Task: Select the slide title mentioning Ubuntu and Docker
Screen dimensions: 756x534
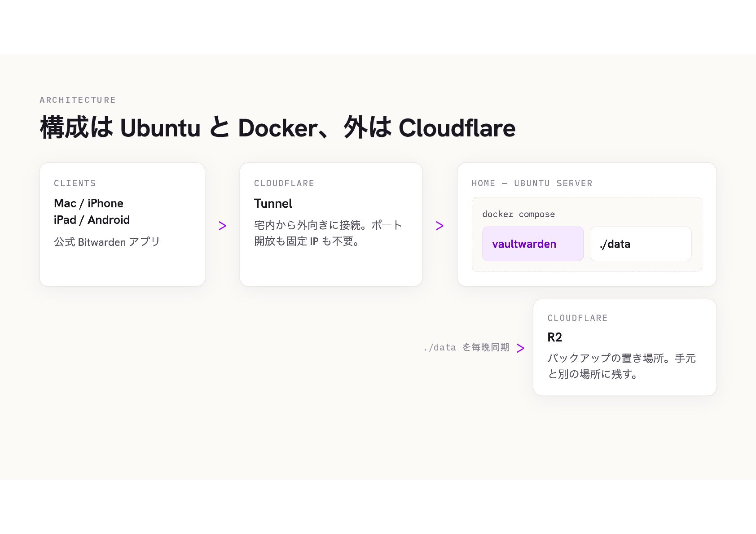Action: click(x=277, y=127)
